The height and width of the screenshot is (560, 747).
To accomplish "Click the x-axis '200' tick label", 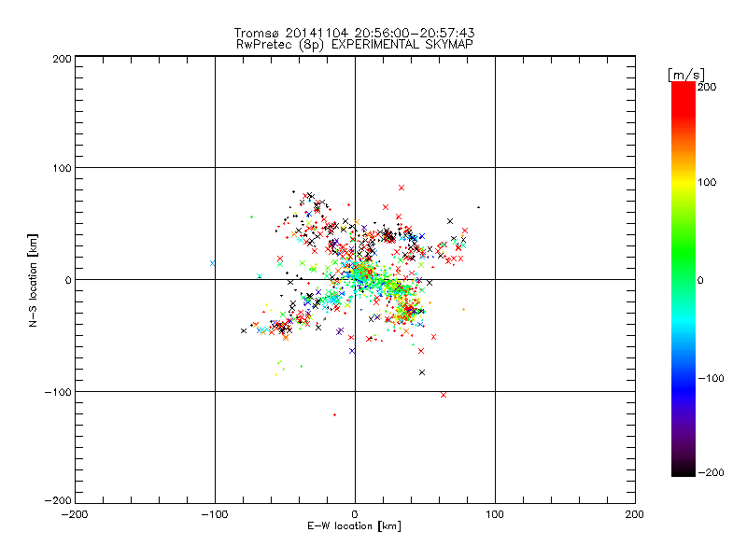I will (635, 514).
